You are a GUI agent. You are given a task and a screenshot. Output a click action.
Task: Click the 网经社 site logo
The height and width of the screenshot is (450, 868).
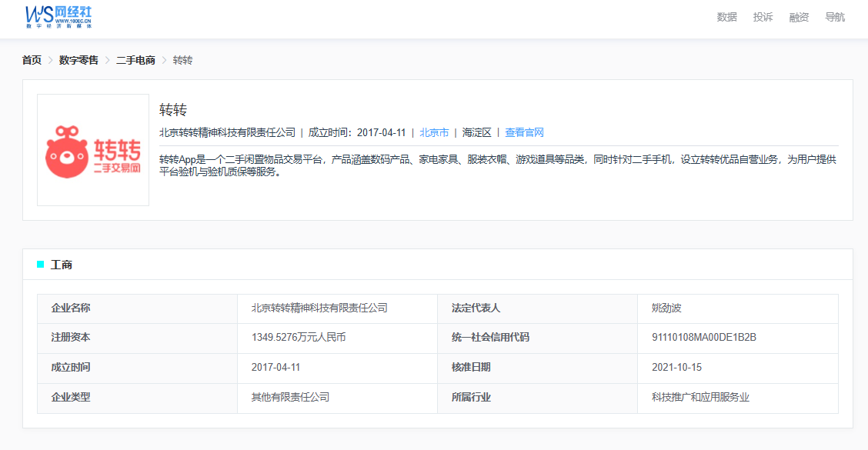[x=58, y=17]
